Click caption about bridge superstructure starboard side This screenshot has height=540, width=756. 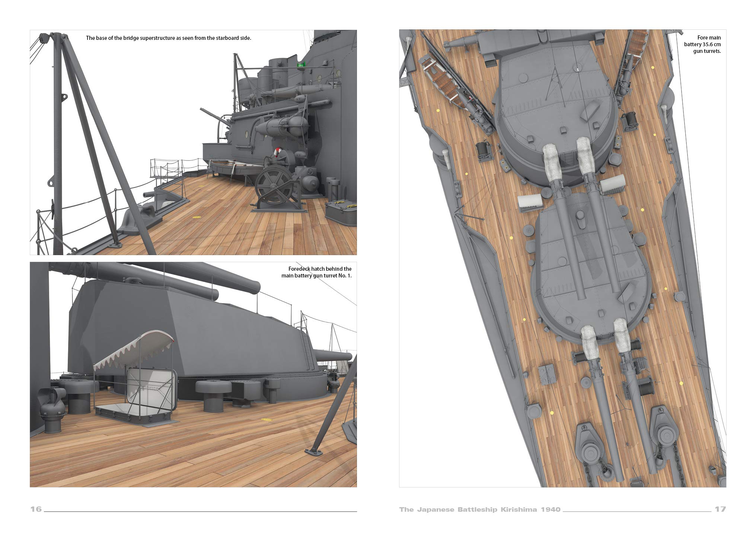(168, 38)
